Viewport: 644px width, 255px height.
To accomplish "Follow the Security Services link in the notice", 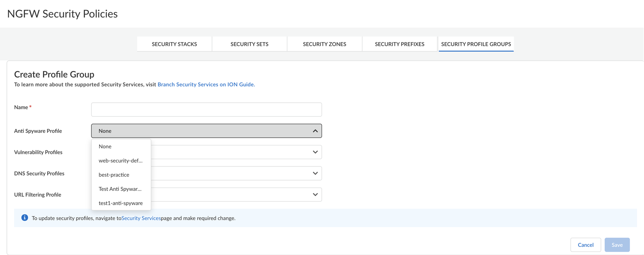I will (x=141, y=218).
